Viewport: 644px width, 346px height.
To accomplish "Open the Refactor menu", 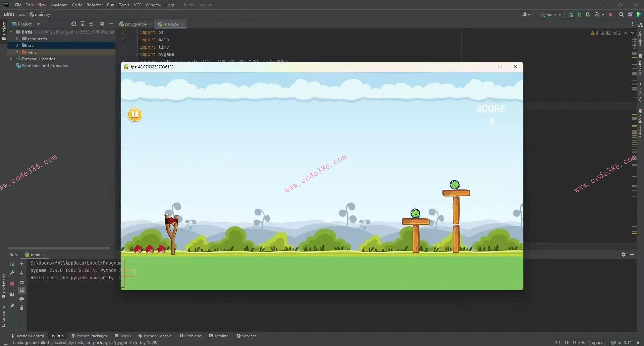I will pyautogui.click(x=94, y=5).
